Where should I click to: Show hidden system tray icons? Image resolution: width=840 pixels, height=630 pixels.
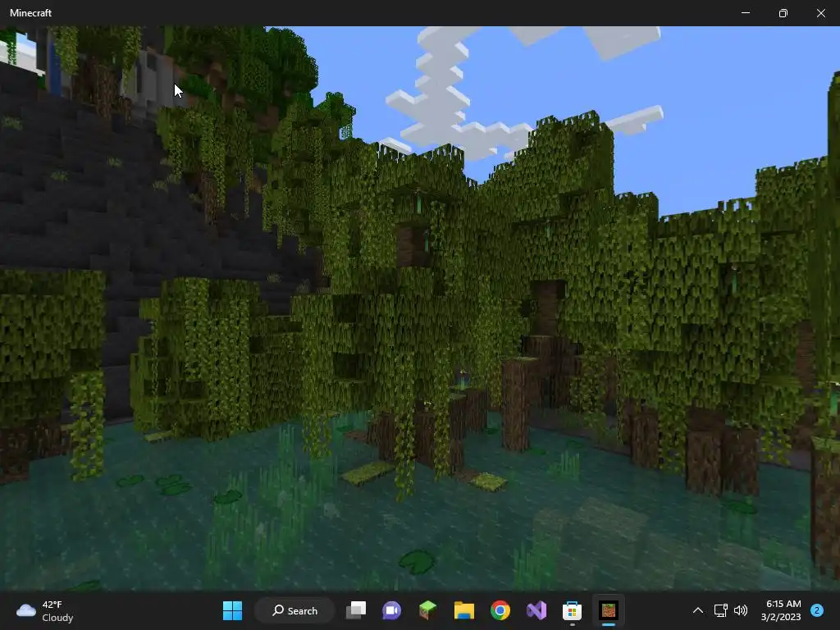698,610
